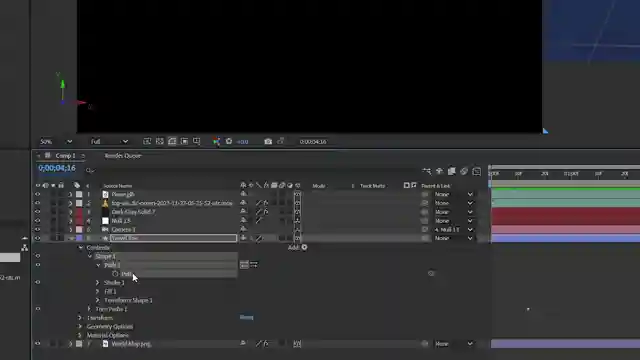Toggle the fast previews icon in viewer bar
The width and height of the screenshot is (640, 360).
(147, 141)
